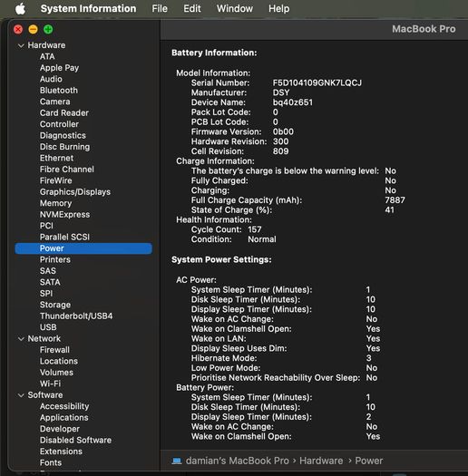Viewport: 468px width, 476px height.
Task: Select SATA in the sidebar
Action: pyautogui.click(x=50, y=282)
